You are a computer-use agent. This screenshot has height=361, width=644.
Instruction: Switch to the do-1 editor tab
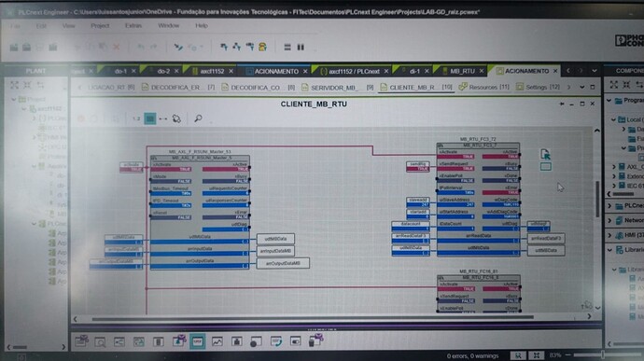coord(120,71)
